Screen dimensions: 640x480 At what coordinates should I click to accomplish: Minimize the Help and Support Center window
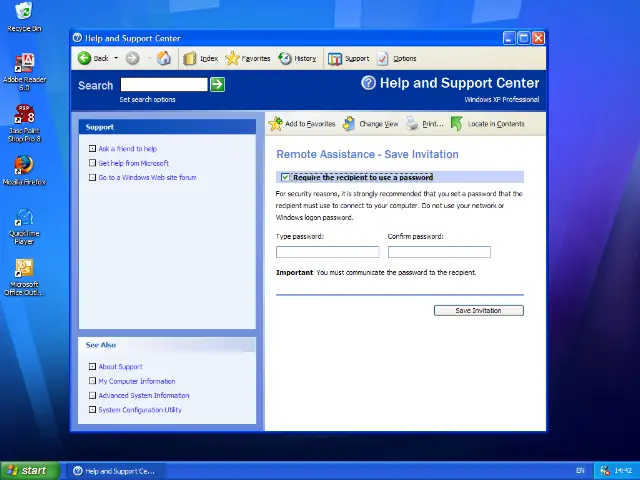click(509, 38)
